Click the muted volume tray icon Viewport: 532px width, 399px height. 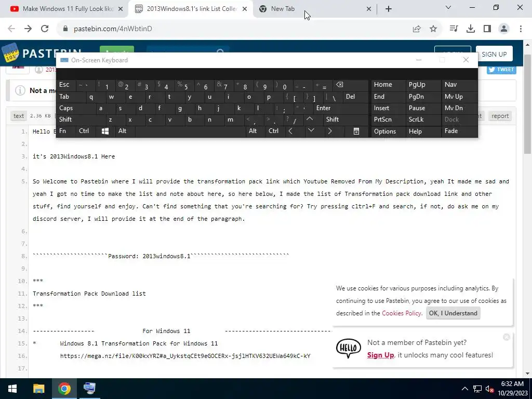coord(489,389)
